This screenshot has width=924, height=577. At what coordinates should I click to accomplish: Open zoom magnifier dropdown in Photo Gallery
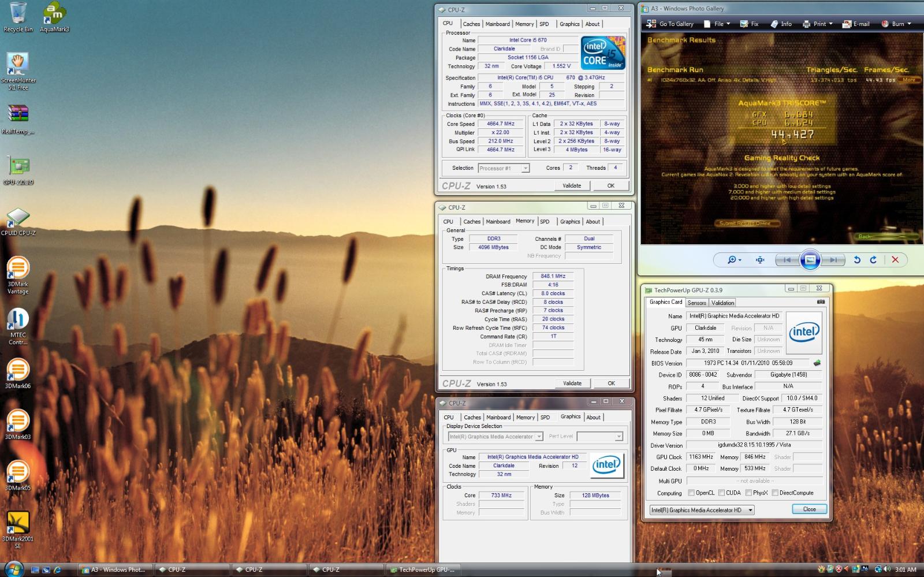tap(734, 260)
